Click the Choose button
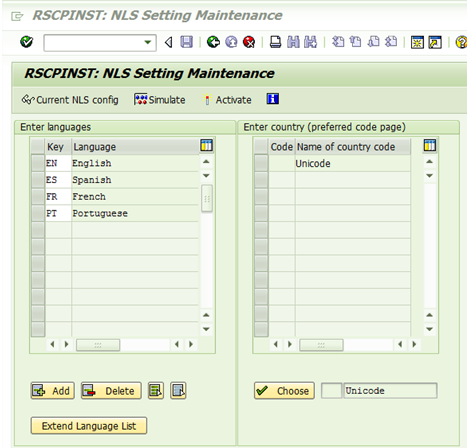 pyautogui.click(x=284, y=391)
